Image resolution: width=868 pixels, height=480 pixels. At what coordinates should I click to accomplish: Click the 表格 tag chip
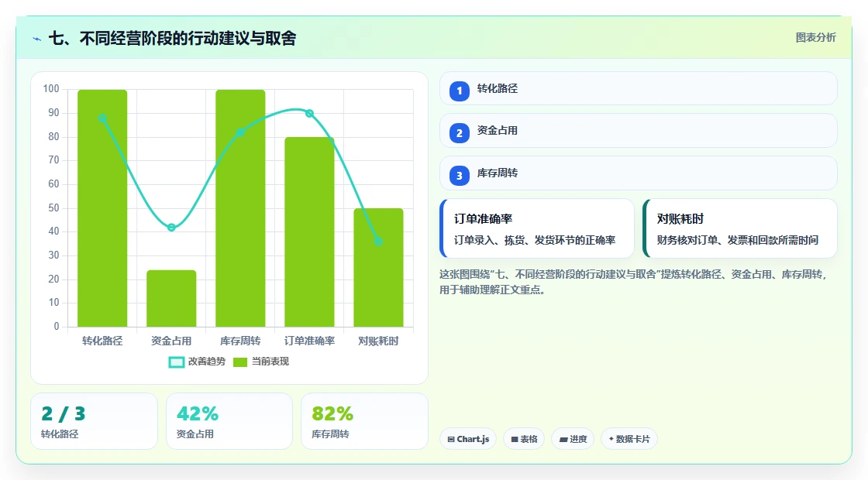click(524, 439)
